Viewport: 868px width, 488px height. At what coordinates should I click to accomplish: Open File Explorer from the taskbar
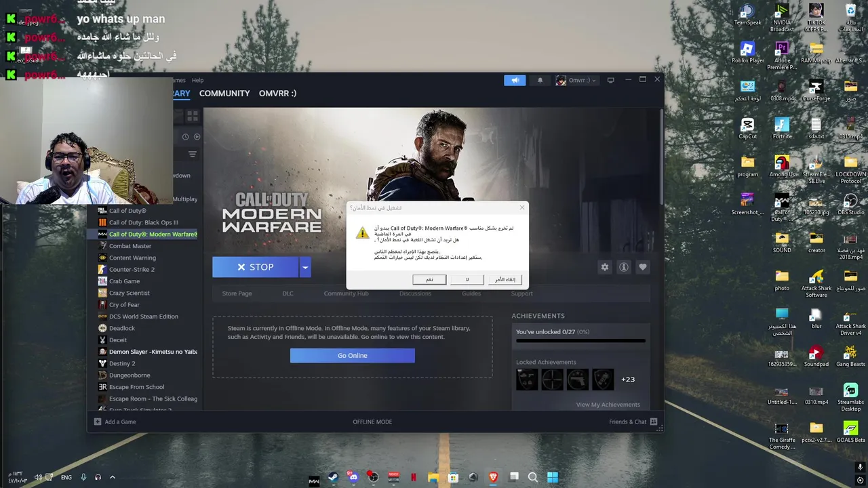coord(433,477)
